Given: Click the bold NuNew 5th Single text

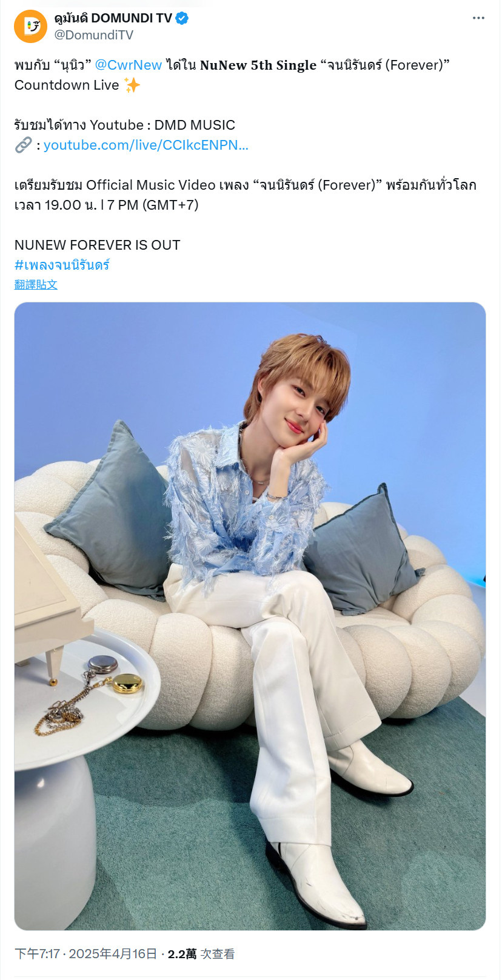Looking at the screenshot, I should (258, 65).
